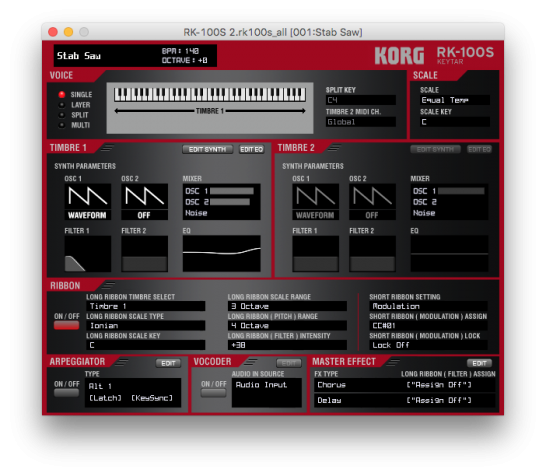Image resolution: width=546 pixels, height=476 pixels.
Task: Click the Timbre 1 EQ curve display
Action: 221,254
